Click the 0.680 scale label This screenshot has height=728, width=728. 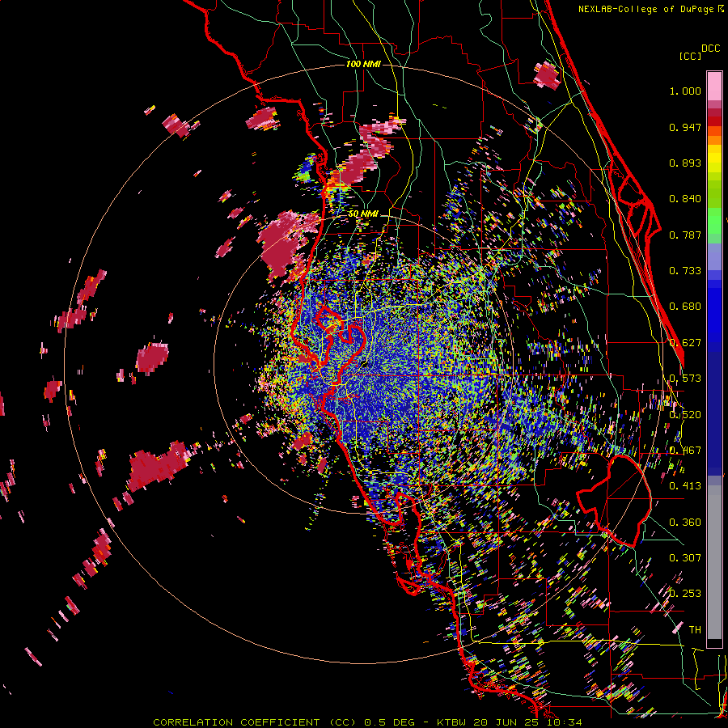click(685, 307)
